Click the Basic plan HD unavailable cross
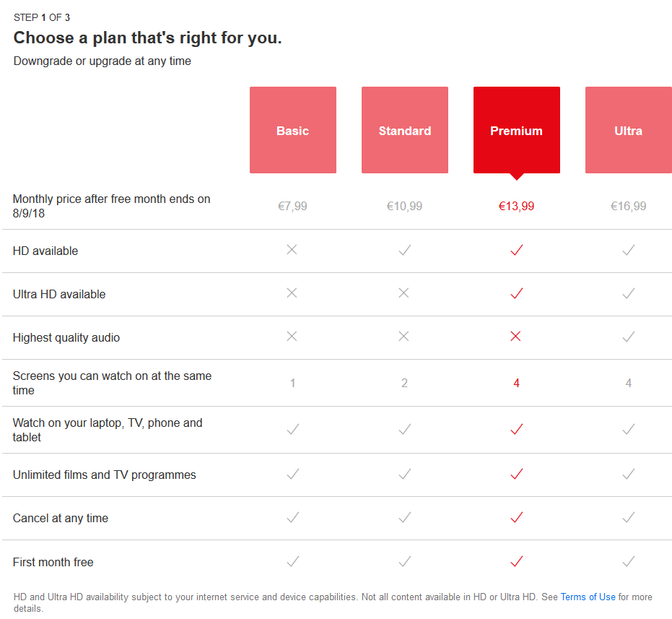The image size is (672, 619). (292, 250)
